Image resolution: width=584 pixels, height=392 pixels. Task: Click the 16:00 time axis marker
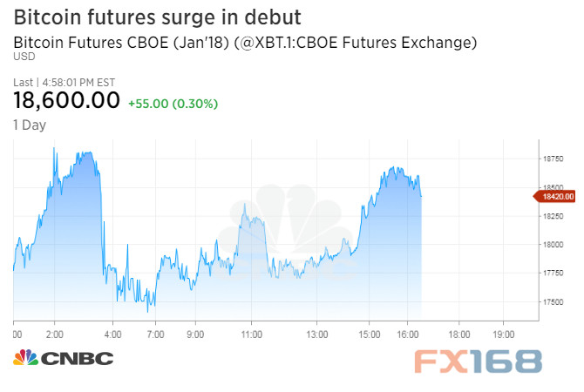point(407,335)
